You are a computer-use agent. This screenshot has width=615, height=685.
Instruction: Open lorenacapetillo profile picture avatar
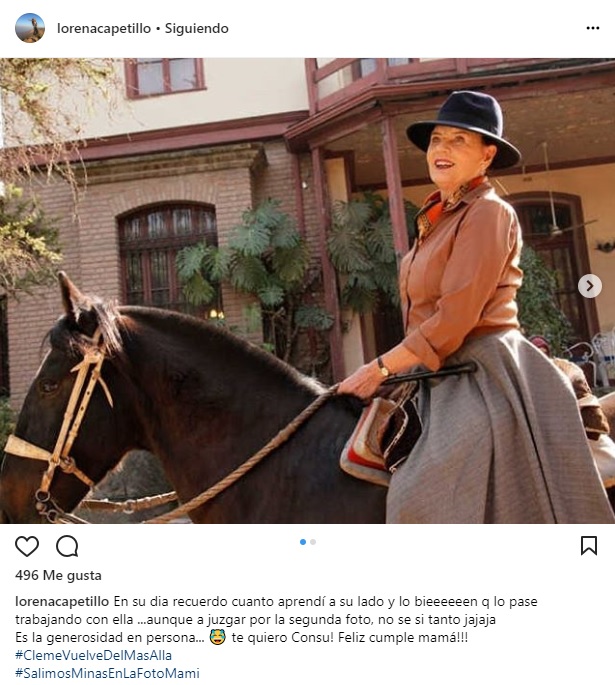30,28
